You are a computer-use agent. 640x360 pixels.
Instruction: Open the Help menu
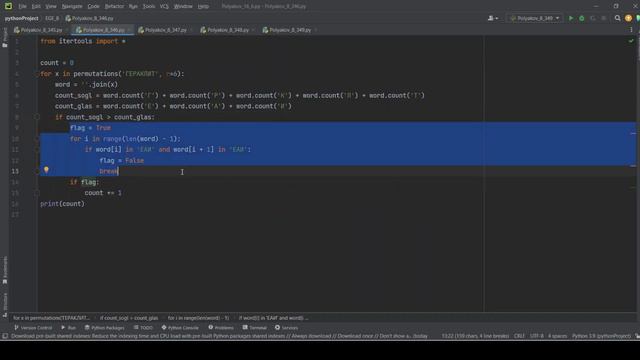203,6
